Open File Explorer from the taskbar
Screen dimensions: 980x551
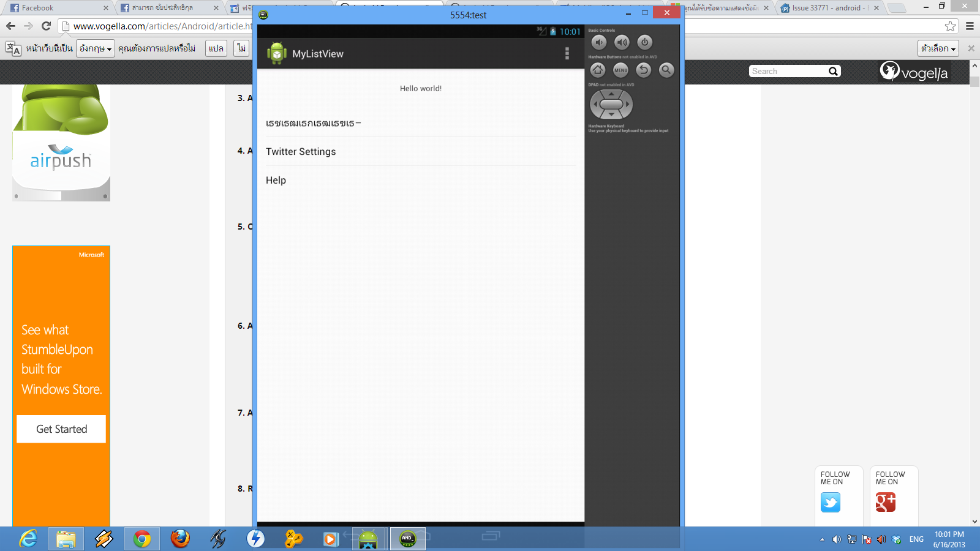pyautogui.click(x=66, y=539)
